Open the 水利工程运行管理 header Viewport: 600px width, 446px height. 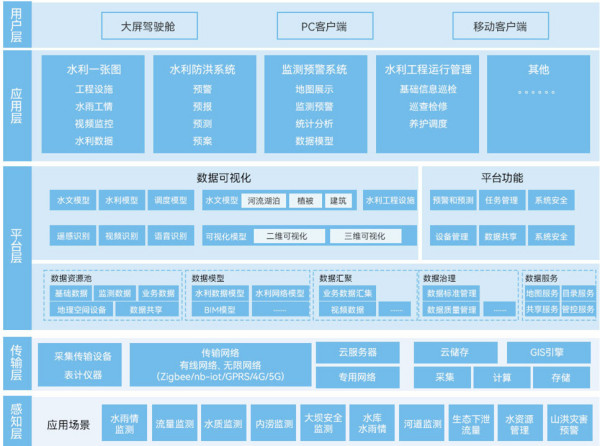427,70
